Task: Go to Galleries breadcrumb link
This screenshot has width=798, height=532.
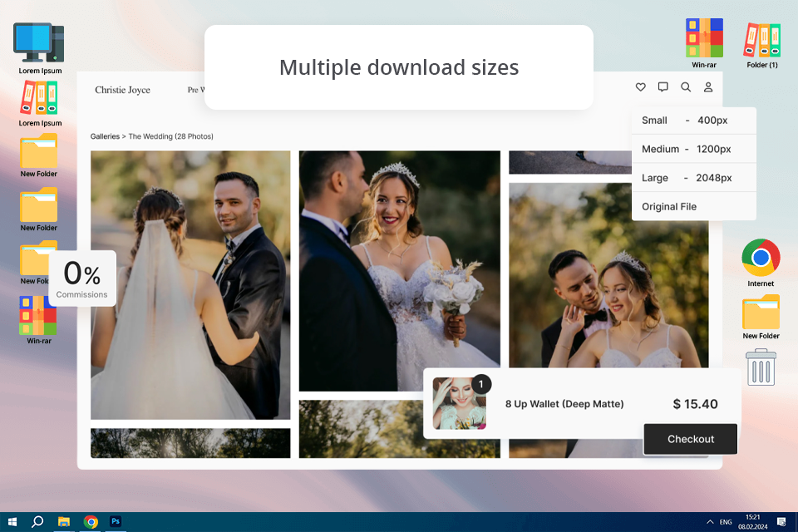Action: click(105, 136)
